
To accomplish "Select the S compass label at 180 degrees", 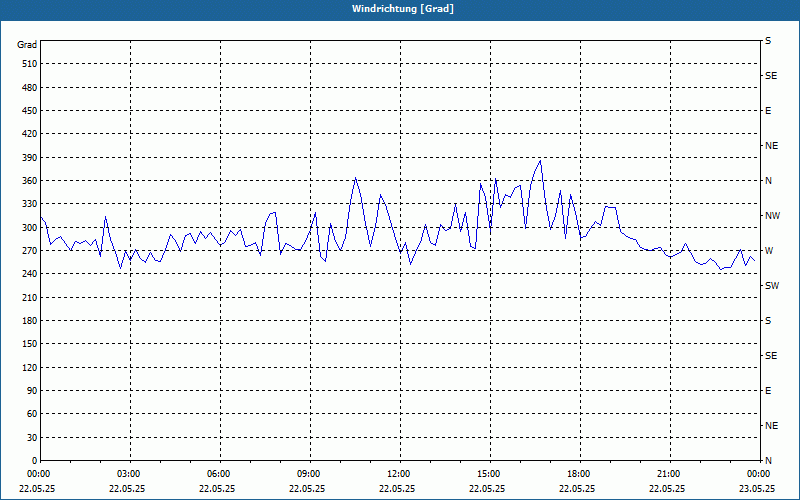I will (768, 321).
